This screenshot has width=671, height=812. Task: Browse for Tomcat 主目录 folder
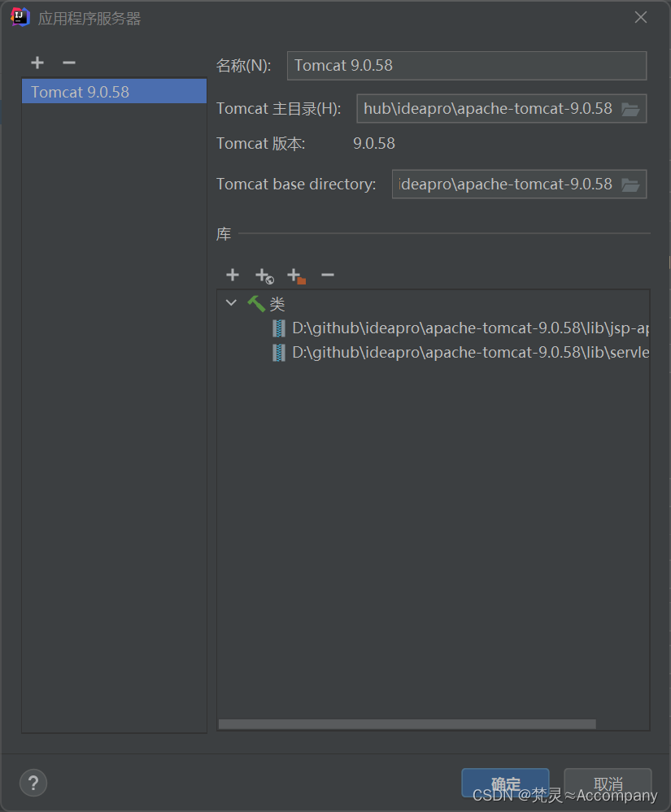(630, 109)
